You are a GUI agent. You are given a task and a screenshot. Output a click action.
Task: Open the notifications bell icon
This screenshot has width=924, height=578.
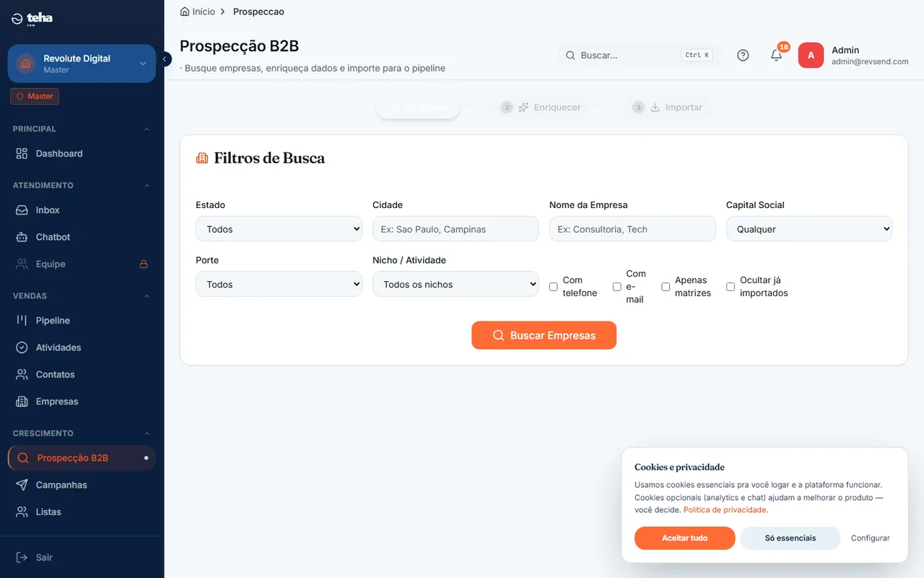point(777,55)
